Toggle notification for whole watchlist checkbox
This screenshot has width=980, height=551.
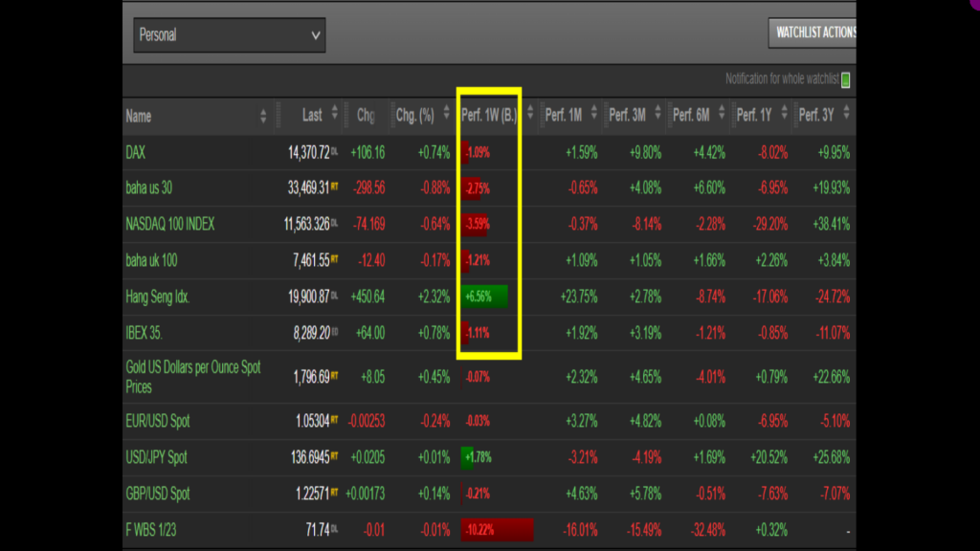pos(845,80)
